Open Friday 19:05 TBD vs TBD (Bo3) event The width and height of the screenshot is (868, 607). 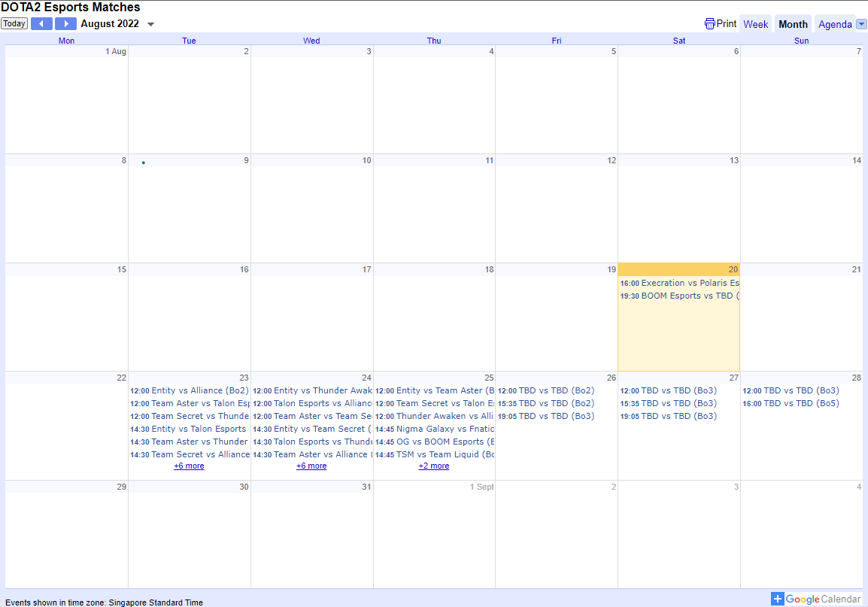pyautogui.click(x=546, y=415)
